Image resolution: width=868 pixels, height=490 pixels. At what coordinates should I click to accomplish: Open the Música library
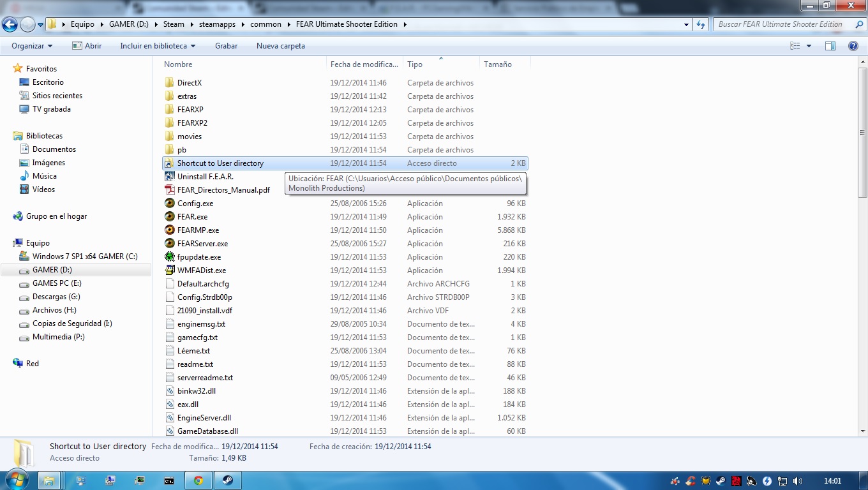(45, 176)
